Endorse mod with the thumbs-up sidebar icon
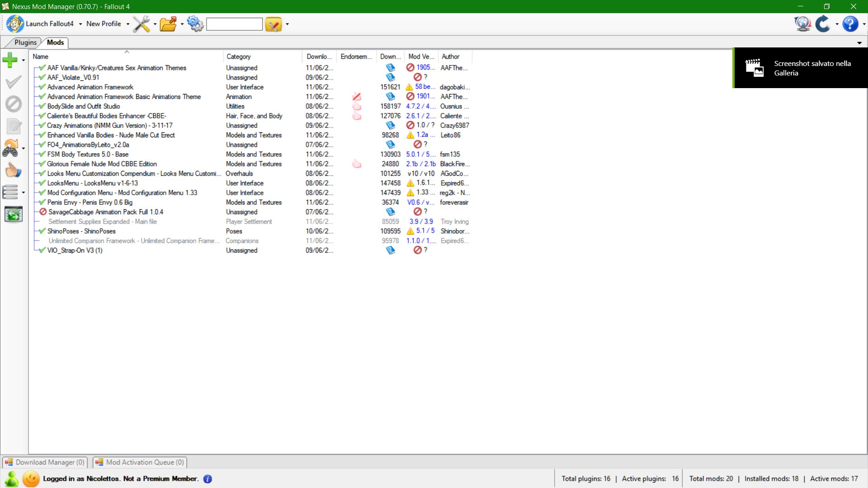 (13, 170)
